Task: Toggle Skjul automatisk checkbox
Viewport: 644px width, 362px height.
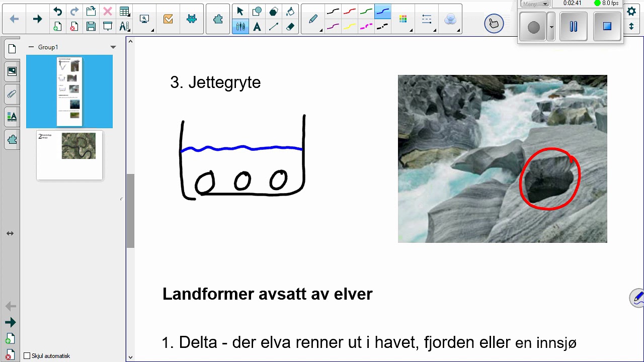Action: 27,356
